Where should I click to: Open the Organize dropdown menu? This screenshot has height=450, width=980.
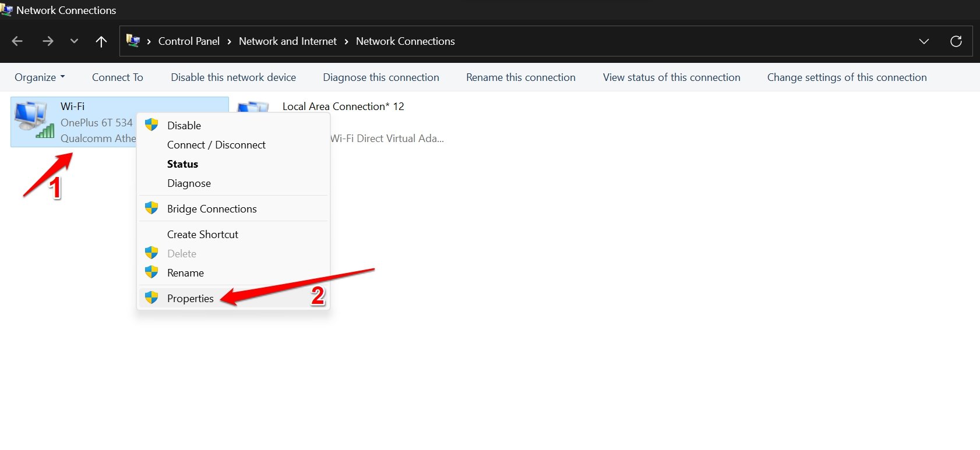[x=40, y=77]
